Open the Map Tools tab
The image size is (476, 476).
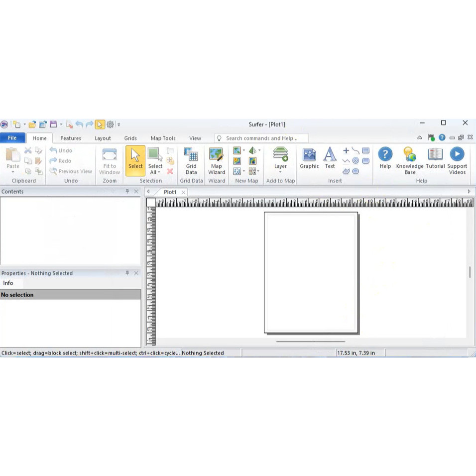[x=163, y=138]
